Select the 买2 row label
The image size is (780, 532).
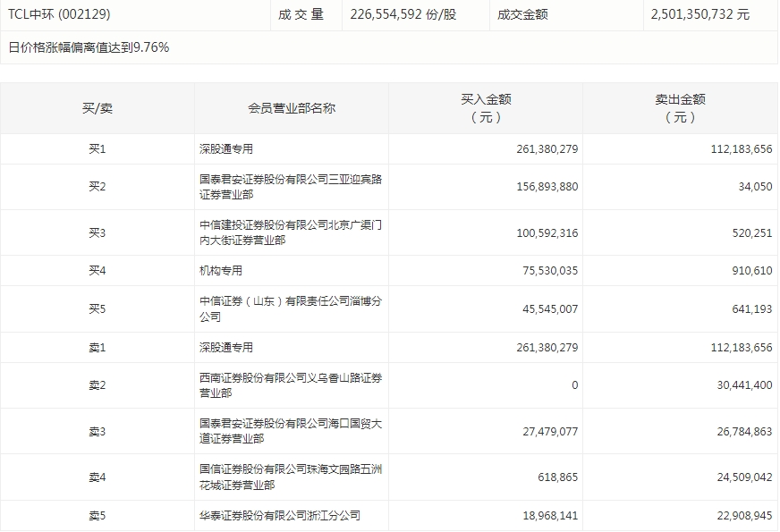point(97,187)
